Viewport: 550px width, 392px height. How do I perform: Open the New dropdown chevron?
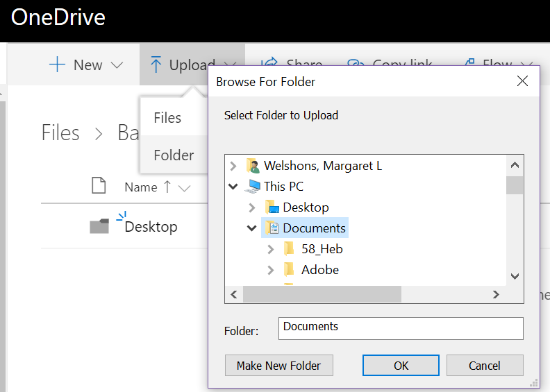117,65
